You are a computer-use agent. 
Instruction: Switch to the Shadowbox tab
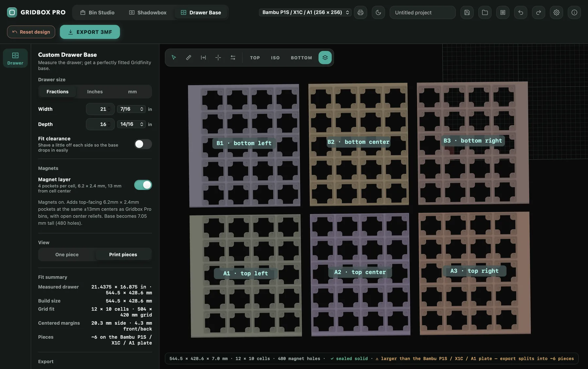[x=148, y=12]
